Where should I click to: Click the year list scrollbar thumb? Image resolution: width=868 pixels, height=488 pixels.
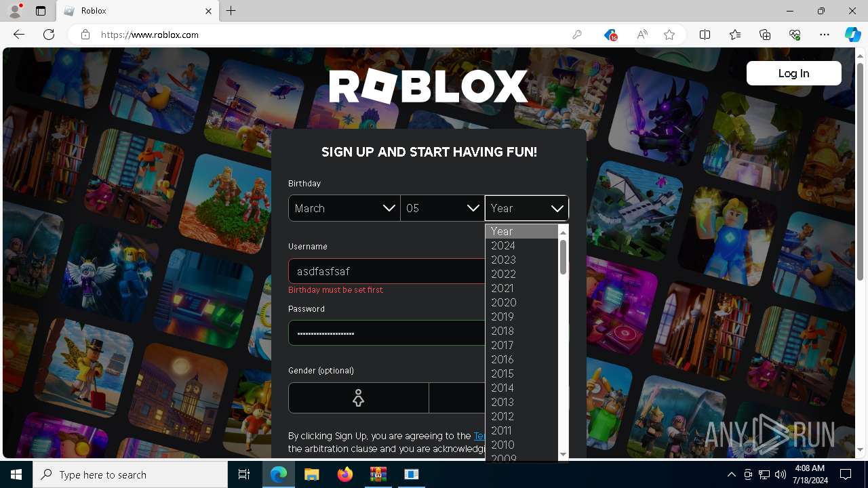click(x=563, y=257)
